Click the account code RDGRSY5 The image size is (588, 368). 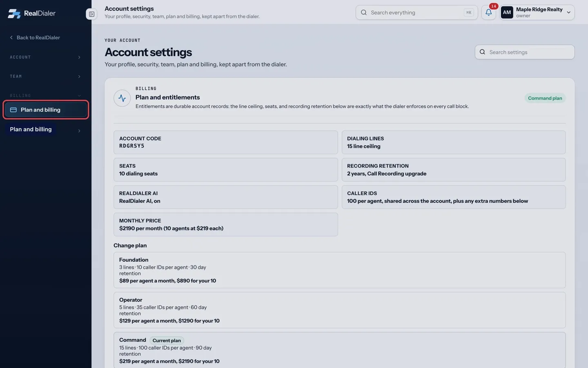[x=131, y=146]
